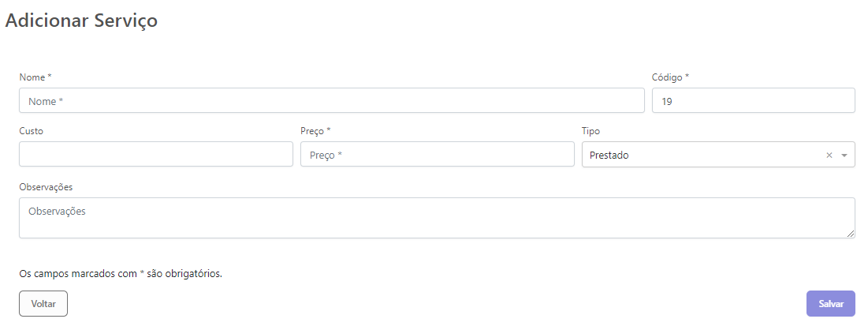Save the service with Salvar

click(x=830, y=304)
